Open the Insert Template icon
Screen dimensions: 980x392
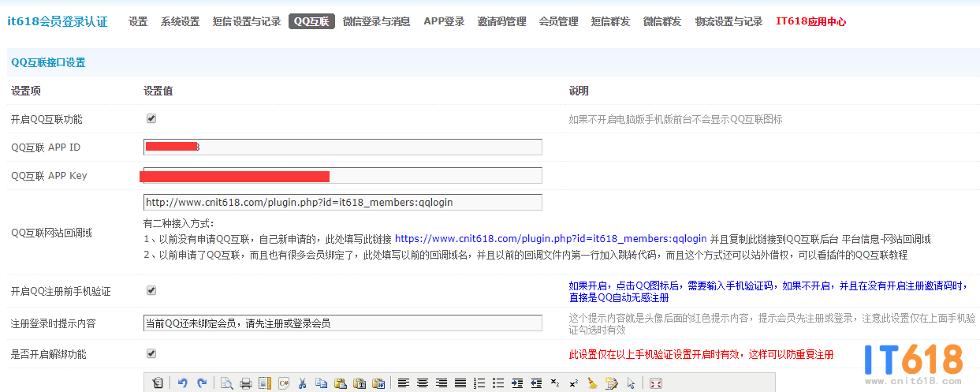[x=265, y=383]
